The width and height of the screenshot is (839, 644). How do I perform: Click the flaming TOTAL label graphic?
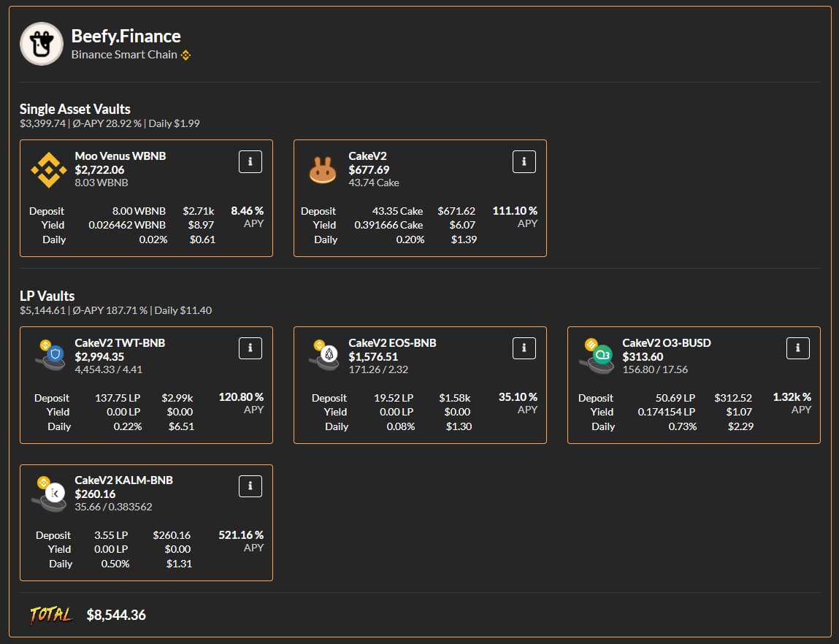(x=51, y=615)
